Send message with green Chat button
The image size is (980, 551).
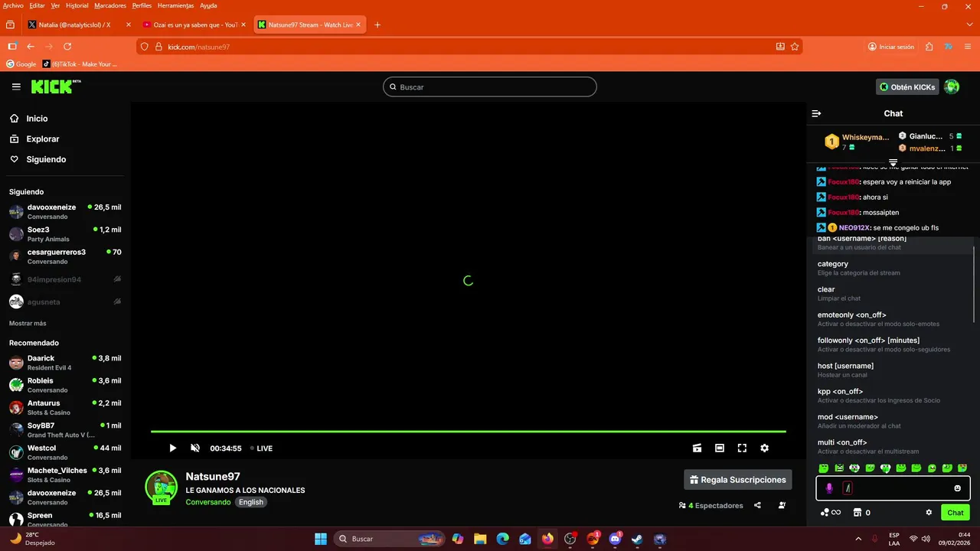click(955, 513)
